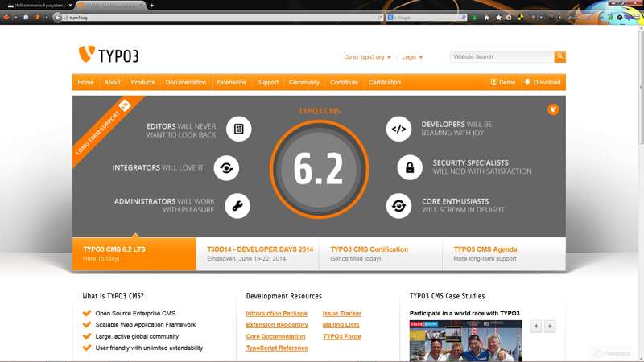
Task: Click the world race case study thumbnail
Action: point(465,341)
